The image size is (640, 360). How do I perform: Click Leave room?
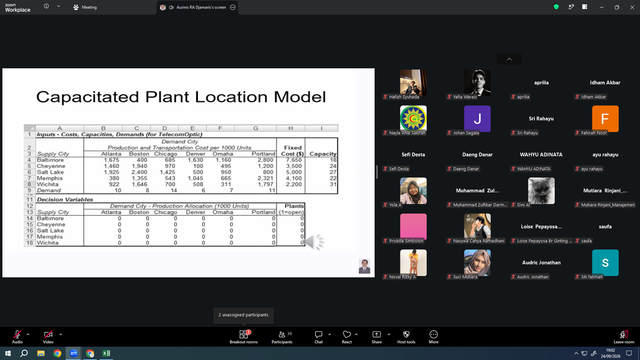pyautogui.click(x=624, y=337)
